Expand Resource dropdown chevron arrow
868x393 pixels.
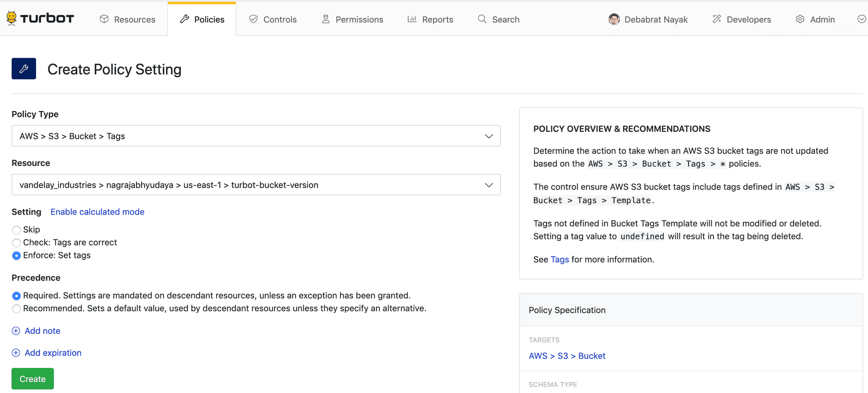coord(489,185)
